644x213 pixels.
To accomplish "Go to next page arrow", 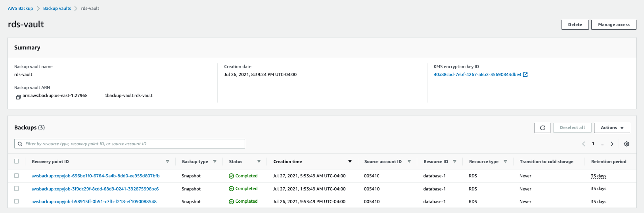I will 612,144.
